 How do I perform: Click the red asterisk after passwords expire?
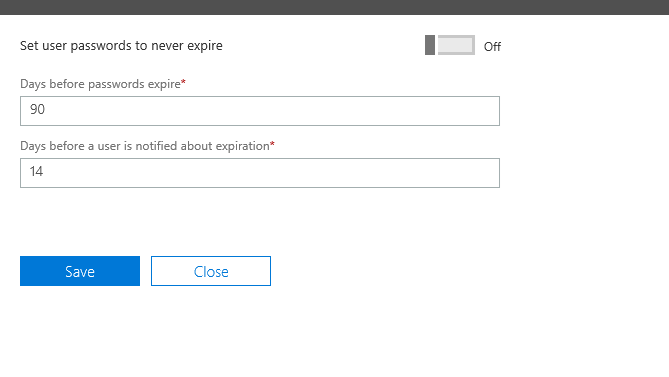pos(183,82)
